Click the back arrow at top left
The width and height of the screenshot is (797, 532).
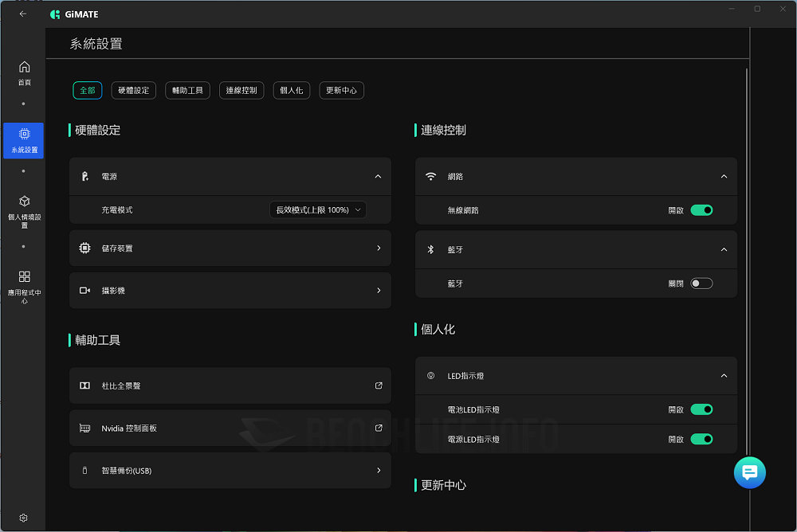coord(23,14)
